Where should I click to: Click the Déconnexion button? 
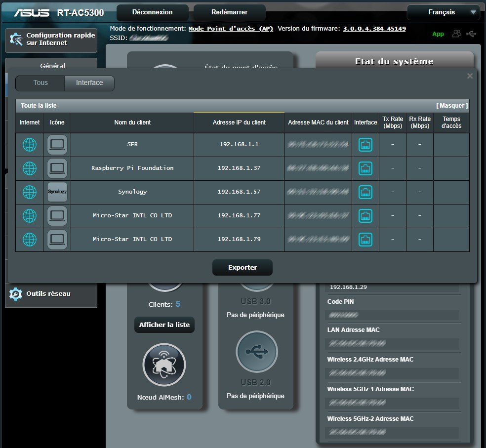click(152, 12)
